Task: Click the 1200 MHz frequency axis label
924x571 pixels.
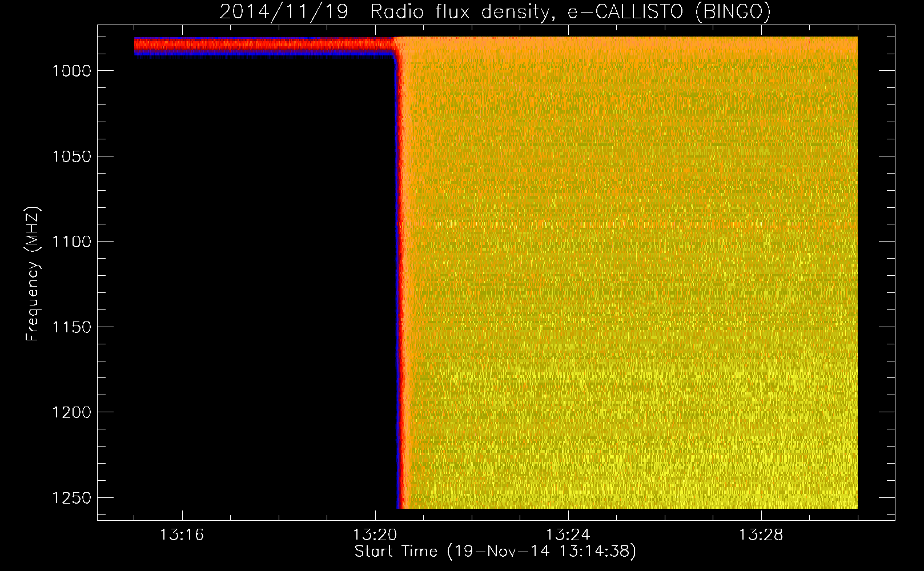Action: click(71, 412)
